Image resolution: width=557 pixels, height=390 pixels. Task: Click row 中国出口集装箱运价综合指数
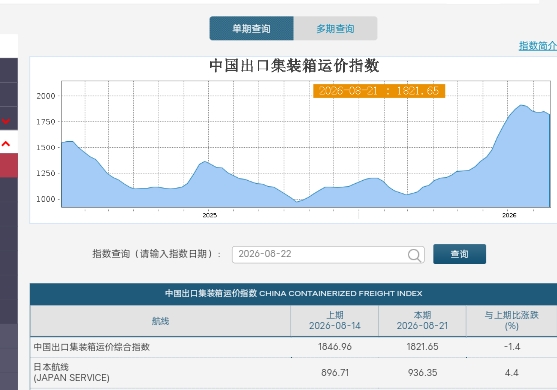point(293,347)
